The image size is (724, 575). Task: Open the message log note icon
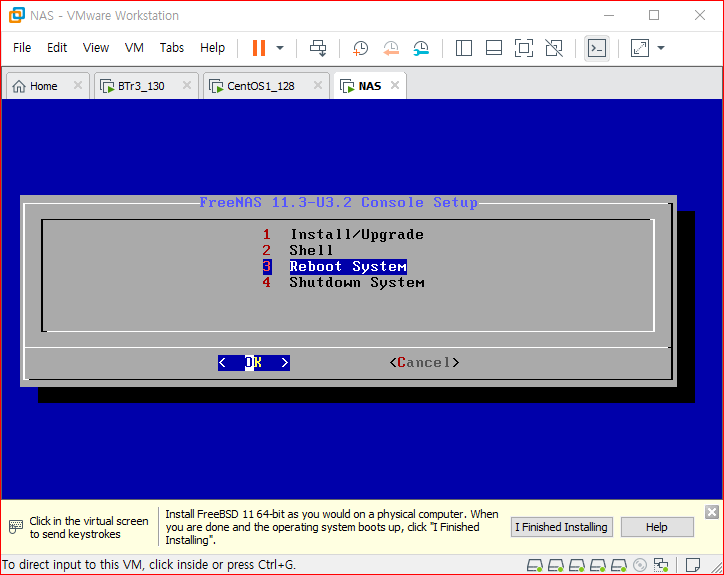click(693, 565)
